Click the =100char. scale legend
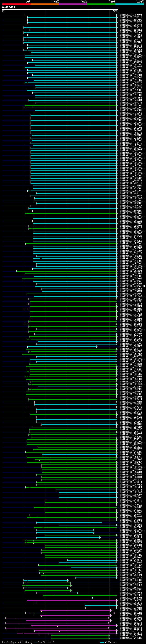 point(108,642)
